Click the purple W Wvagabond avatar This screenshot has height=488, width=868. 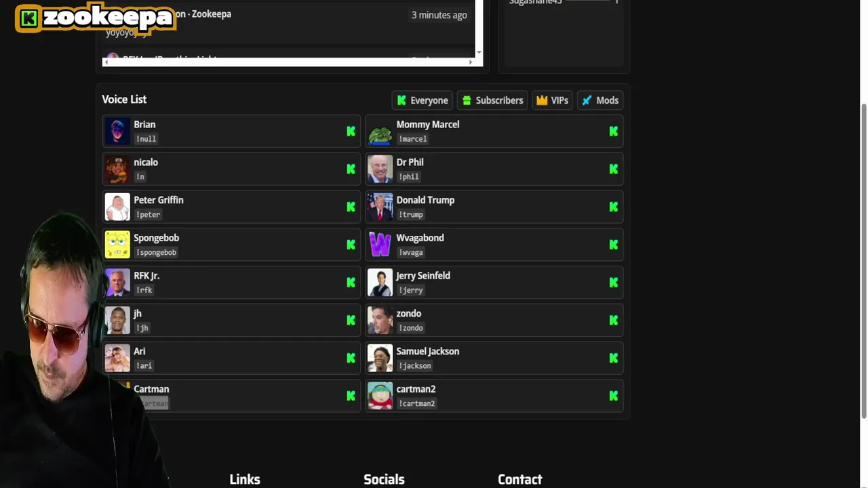380,245
